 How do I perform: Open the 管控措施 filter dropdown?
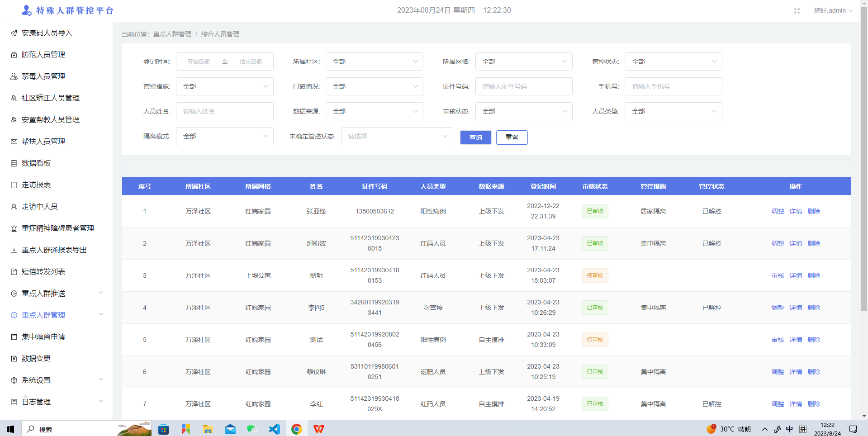(224, 86)
